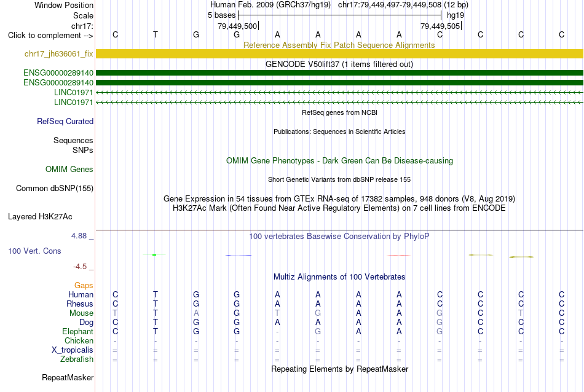The image size is (584, 392).
Task: Select the Human alignment row label
Action: pyautogui.click(x=81, y=294)
